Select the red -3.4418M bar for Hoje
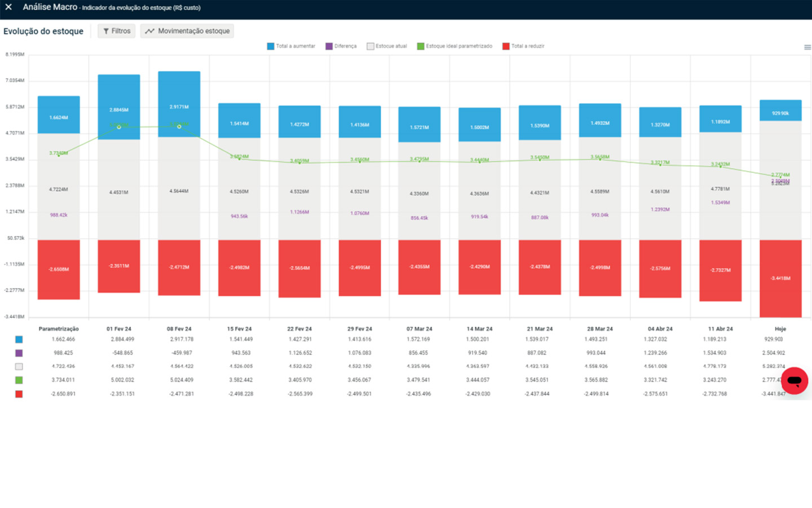This screenshot has height=508, width=812. 780,278
